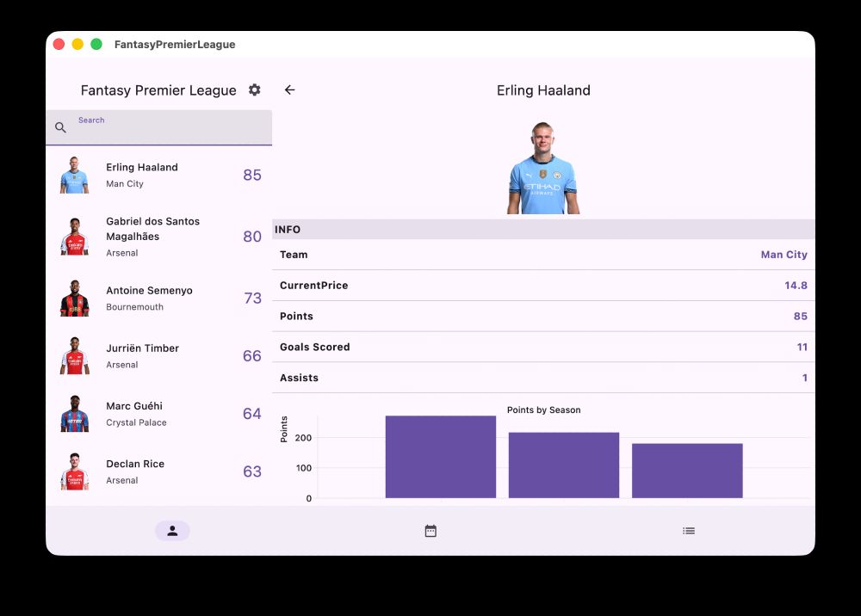Click the CurrentPrice row label
Viewport: 861px width, 616px height.
[x=313, y=286]
